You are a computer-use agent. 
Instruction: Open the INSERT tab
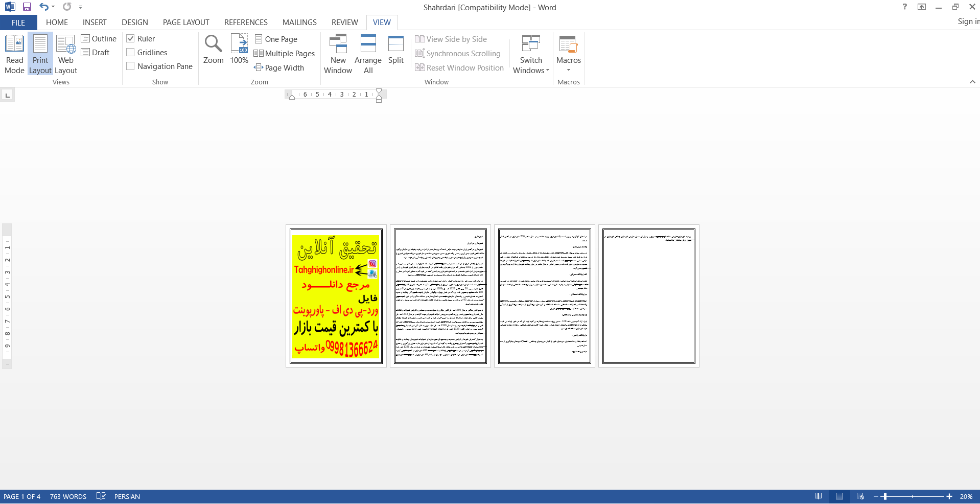point(95,22)
